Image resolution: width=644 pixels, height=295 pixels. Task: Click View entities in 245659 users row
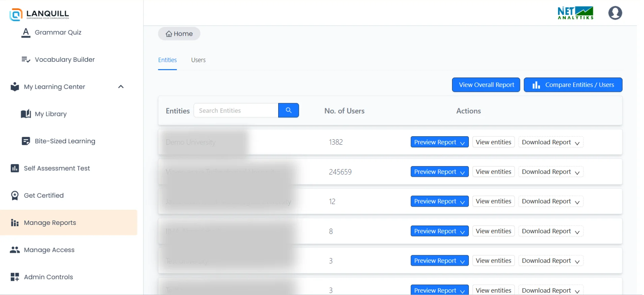pos(493,172)
